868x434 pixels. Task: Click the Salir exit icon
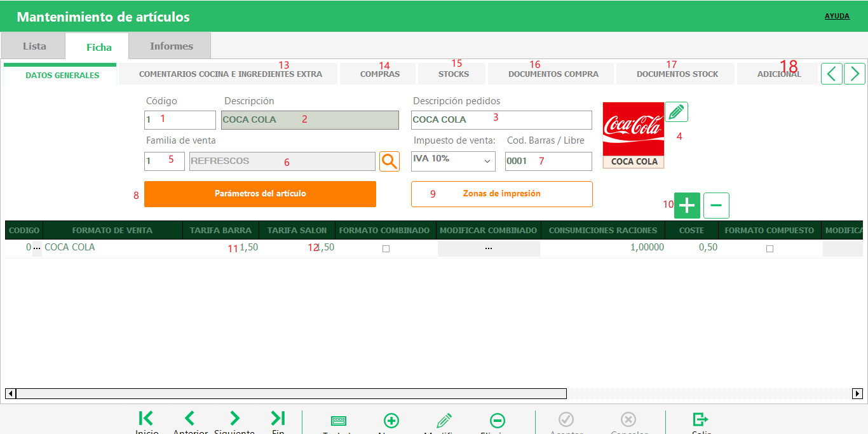(x=700, y=419)
